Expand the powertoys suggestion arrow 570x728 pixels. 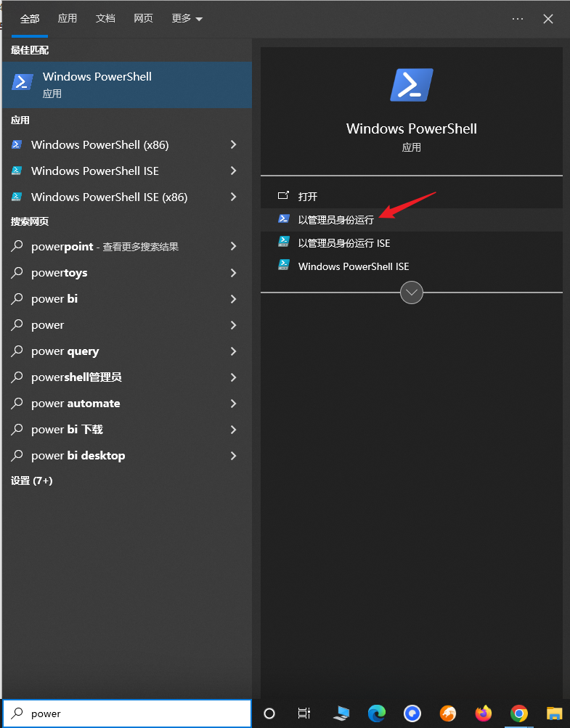[234, 272]
